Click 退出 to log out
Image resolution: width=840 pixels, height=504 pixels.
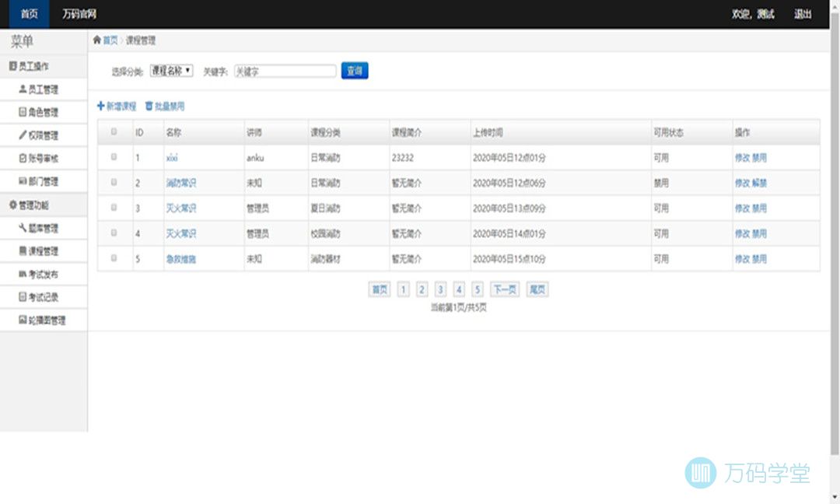[x=803, y=14]
